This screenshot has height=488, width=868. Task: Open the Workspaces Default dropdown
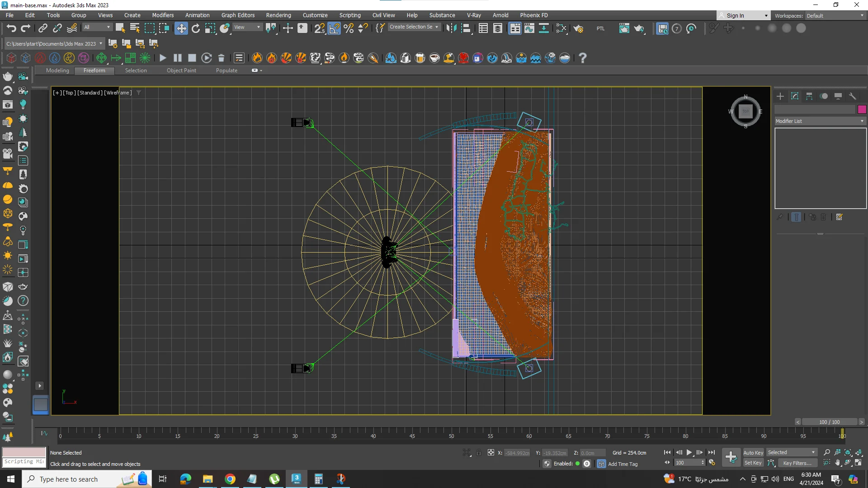(835, 15)
